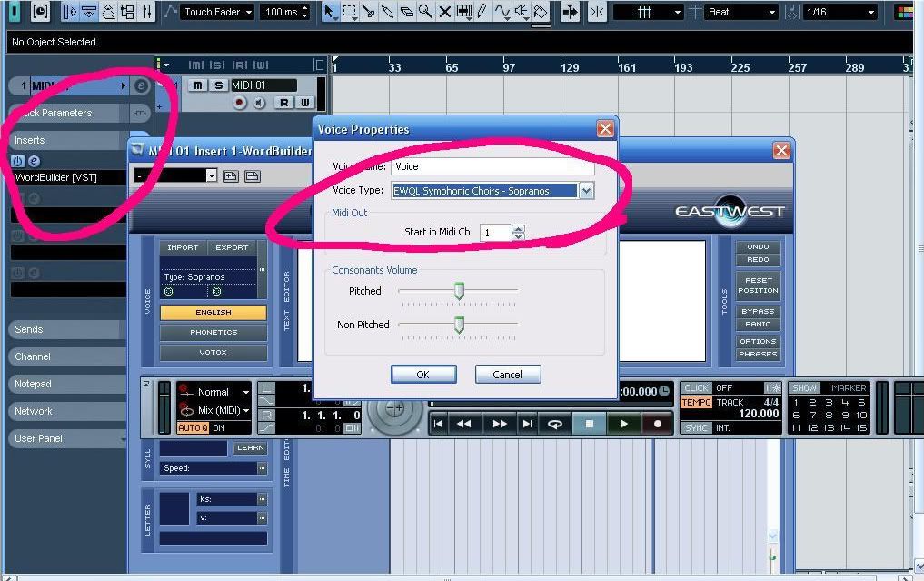
Task: Adjust the Pitched consonants volume slider
Action: [x=459, y=291]
